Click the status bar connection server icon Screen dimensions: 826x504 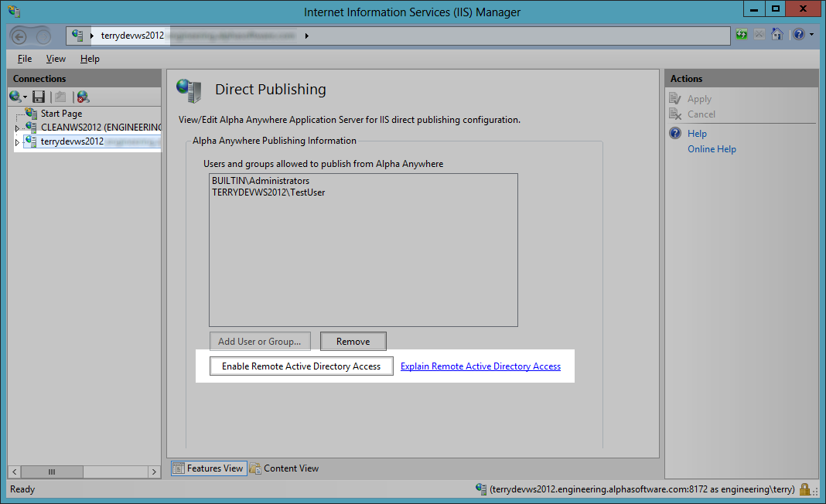pos(481,489)
